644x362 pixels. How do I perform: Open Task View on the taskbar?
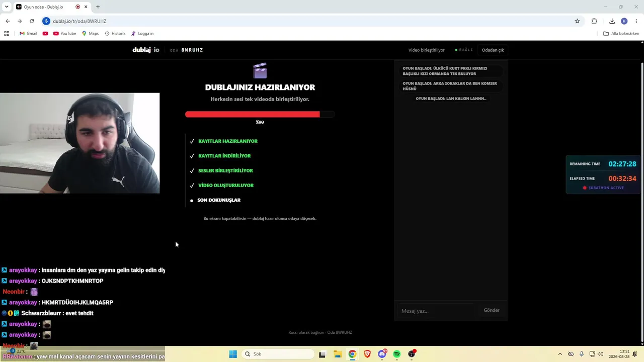coord(322,354)
